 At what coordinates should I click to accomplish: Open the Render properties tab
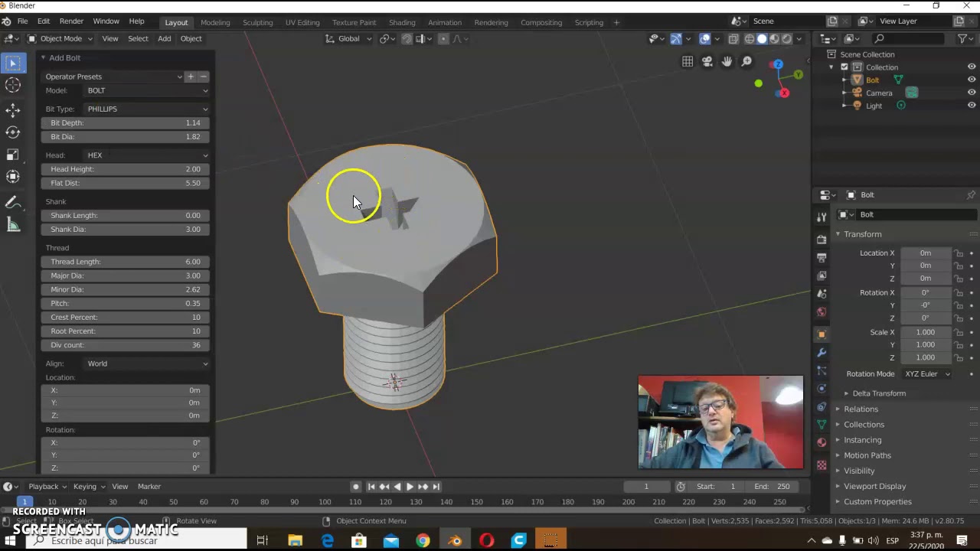click(822, 239)
